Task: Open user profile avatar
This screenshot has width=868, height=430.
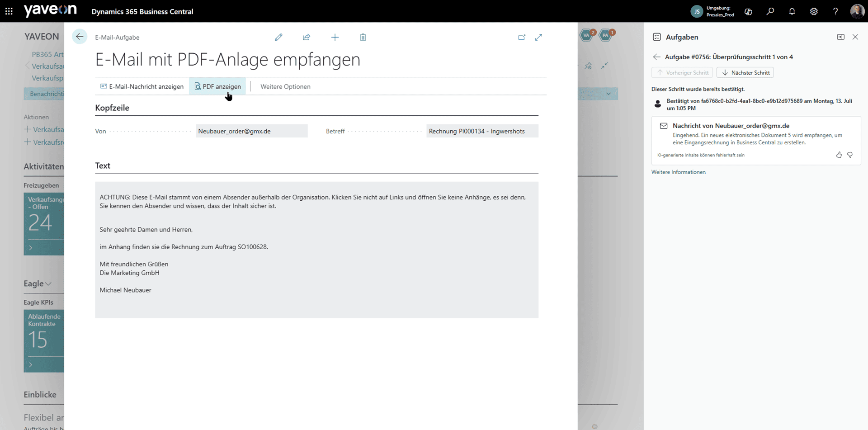Action: (x=857, y=11)
